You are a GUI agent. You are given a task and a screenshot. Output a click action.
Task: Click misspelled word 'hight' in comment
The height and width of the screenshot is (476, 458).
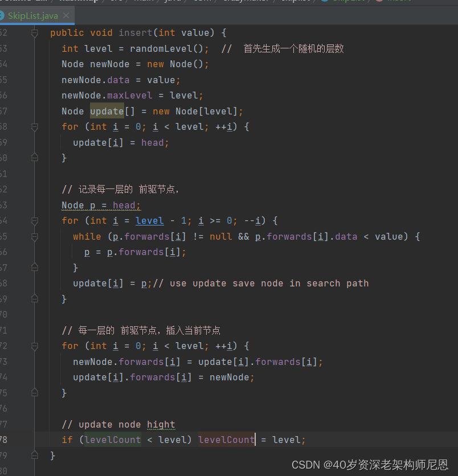(x=161, y=424)
